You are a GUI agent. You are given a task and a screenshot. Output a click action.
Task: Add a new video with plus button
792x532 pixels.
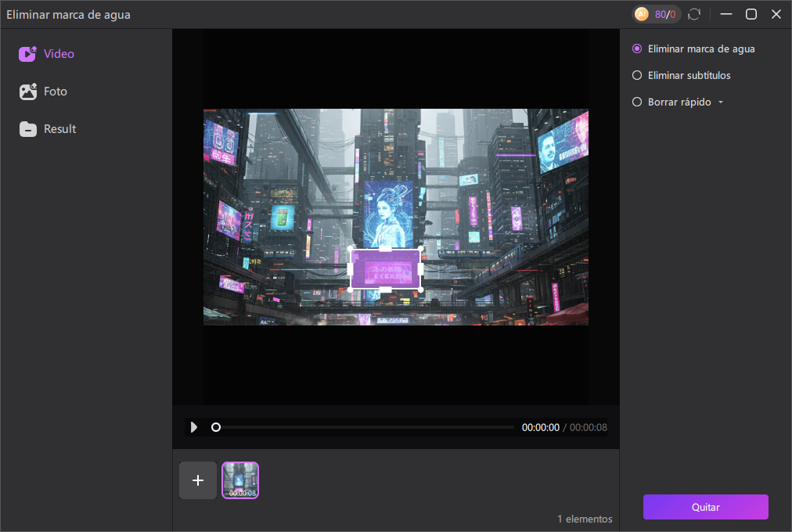(198, 480)
